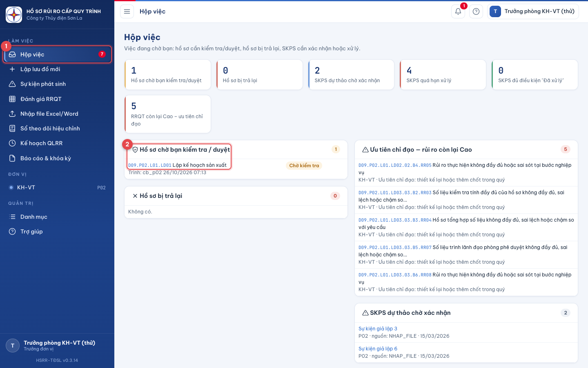Open the D09.P02.L01.LD01 record link

pyautogui.click(x=150, y=165)
